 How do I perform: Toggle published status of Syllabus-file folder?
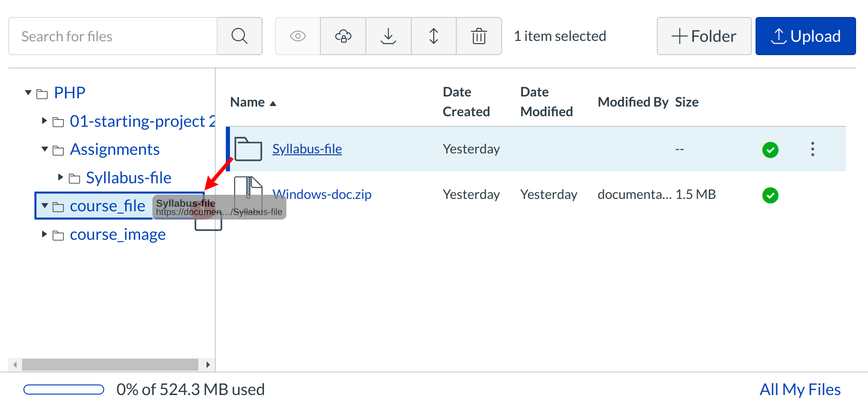coord(770,150)
